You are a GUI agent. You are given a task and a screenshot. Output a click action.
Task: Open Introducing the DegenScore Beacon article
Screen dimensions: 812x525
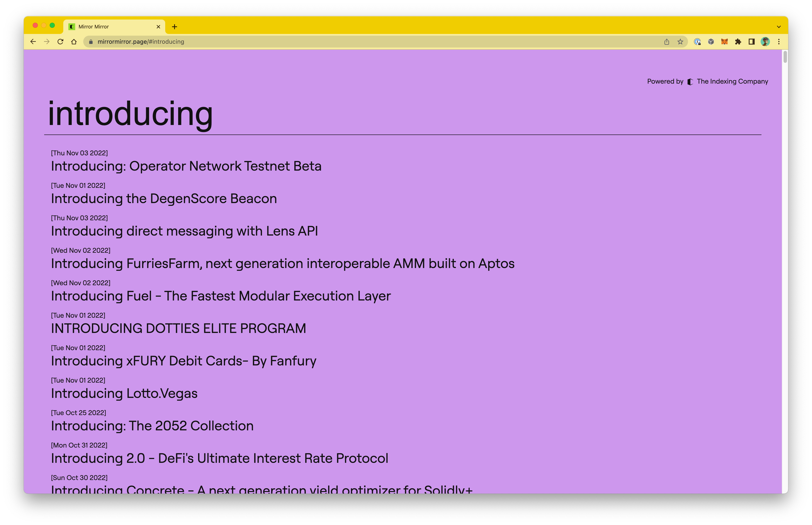(164, 198)
